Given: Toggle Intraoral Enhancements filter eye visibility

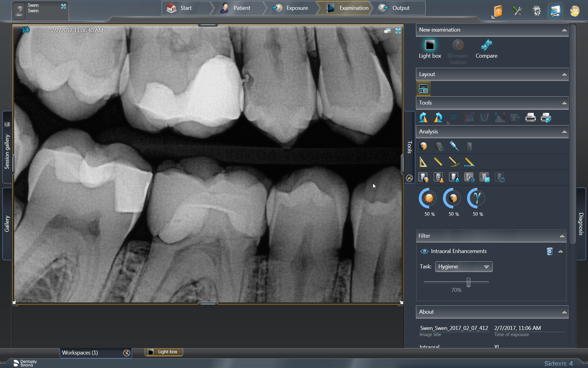Looking at the screenshot, I should click(x=424, y=251).
